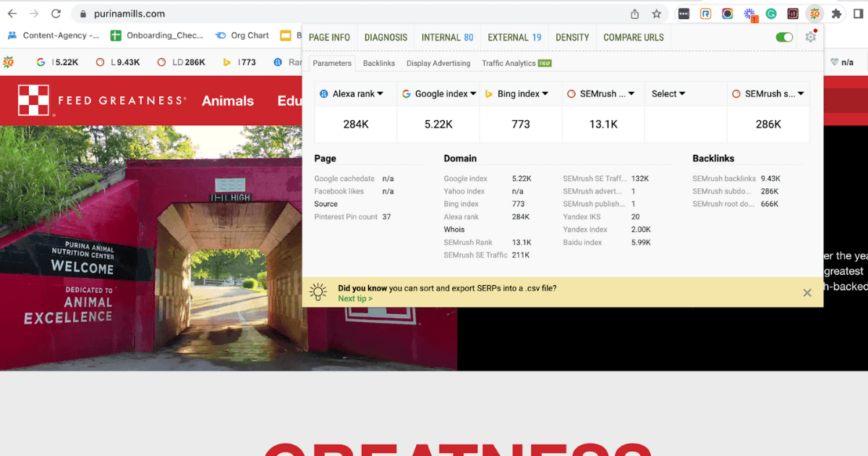
Task: Toggle the SEOquake green on/off switch
Action: 784,37
